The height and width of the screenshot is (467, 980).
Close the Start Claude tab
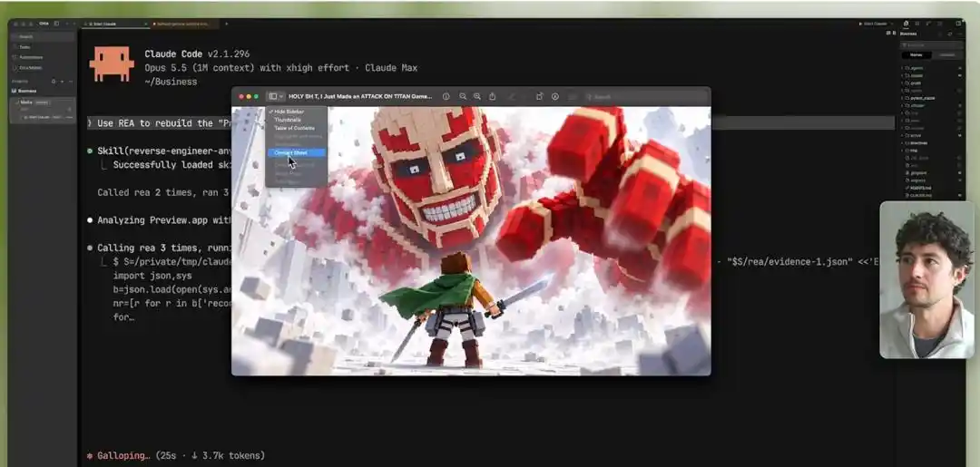[145, 24]
